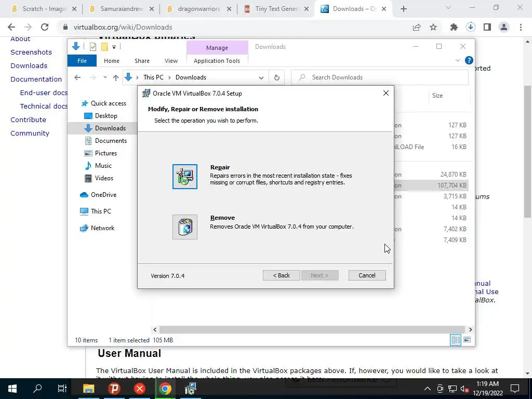The height and width of the screenshot is (399, 532).
Task: Switch to details view layout
Action: point(455,340)
